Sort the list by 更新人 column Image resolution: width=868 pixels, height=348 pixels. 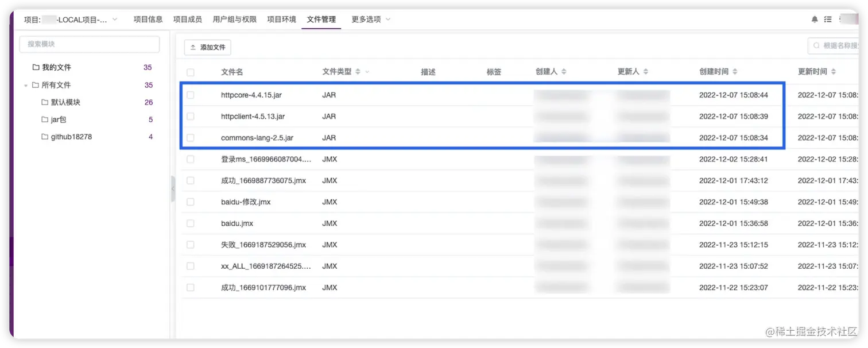(x=646, y=71)
